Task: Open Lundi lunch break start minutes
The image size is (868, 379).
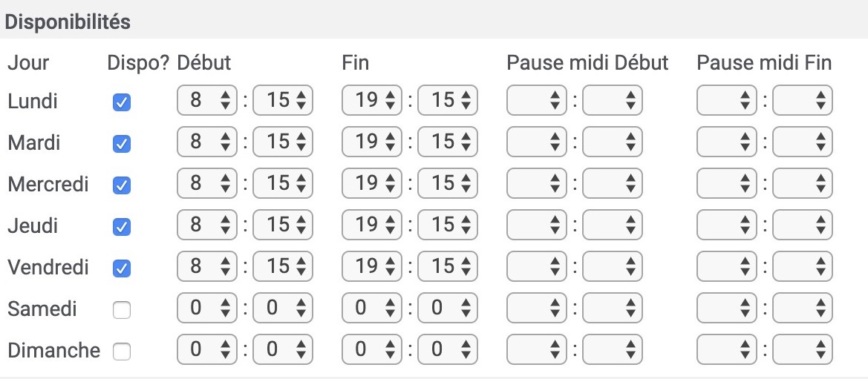Action: [x=613, y=100]
